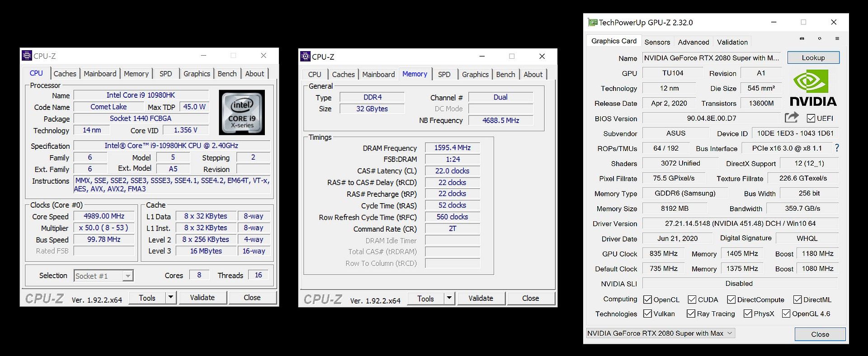Click Close in Memory window
This screenshot has height=356, width=868.
click(x=530, y=298)
